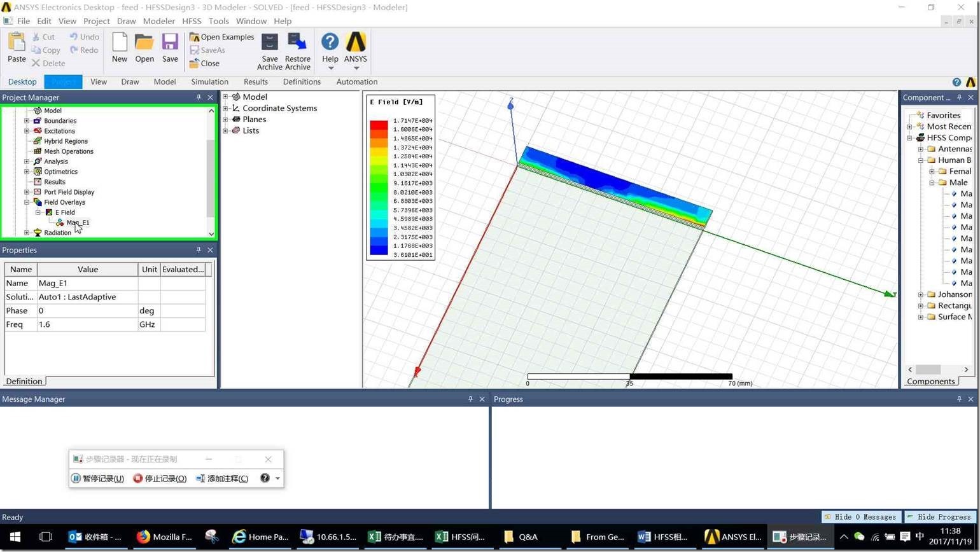This screenshot has height=552, width=980.
Task: Click Open Examples button
Action: 221,37
